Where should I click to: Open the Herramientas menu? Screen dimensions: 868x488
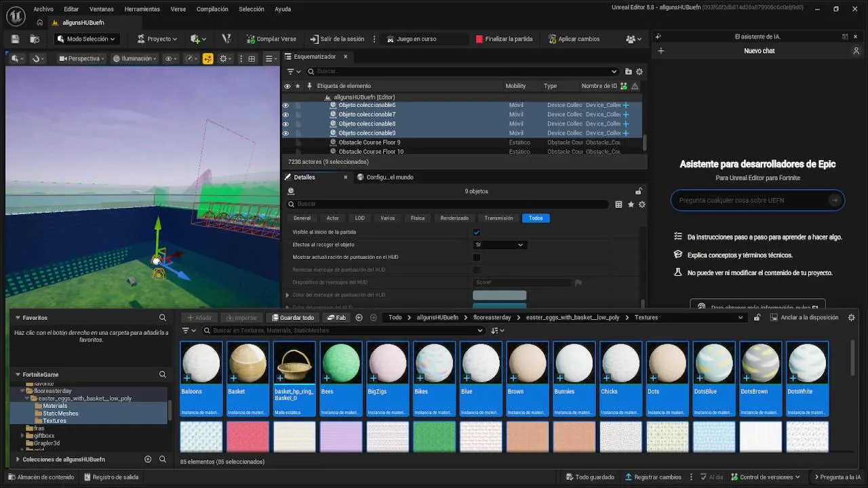click(x=142, y=9)
